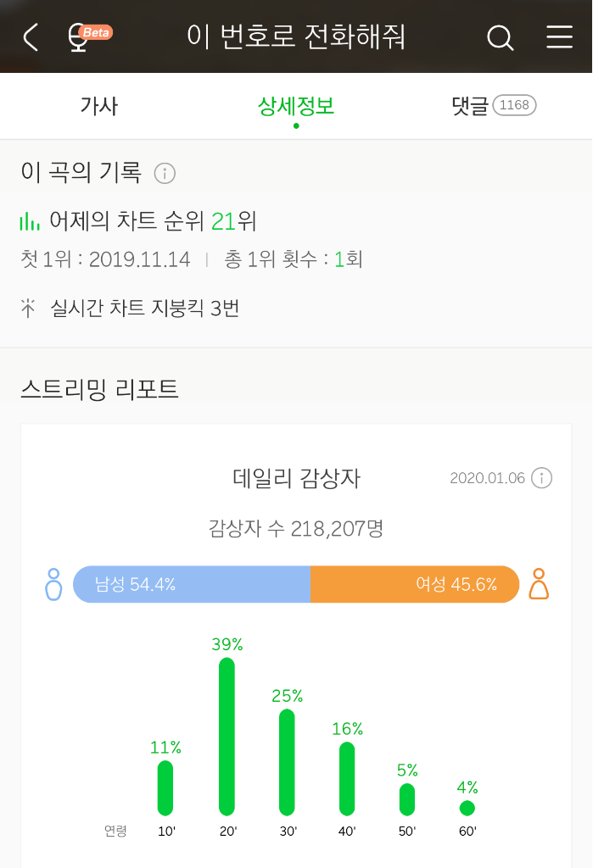Viewport: 593px width, 868px height.
Task: Open the hamburger menu
Action: pos(559,37)
